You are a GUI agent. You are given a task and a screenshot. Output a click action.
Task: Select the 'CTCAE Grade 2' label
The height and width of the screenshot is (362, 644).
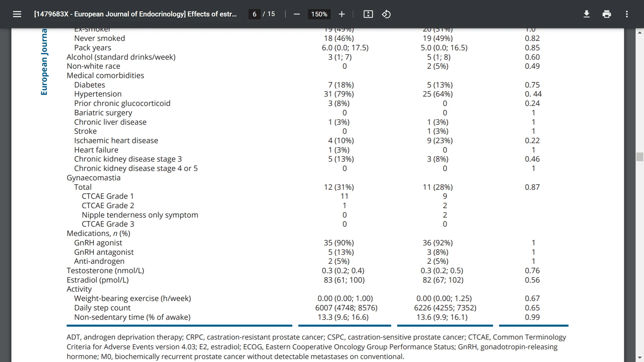click(108, 205)
